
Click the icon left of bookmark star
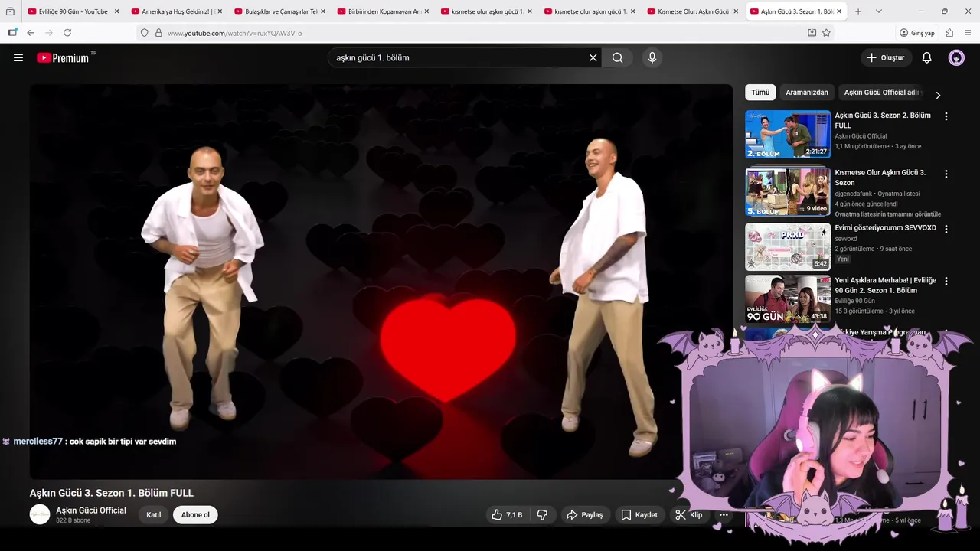812,33
